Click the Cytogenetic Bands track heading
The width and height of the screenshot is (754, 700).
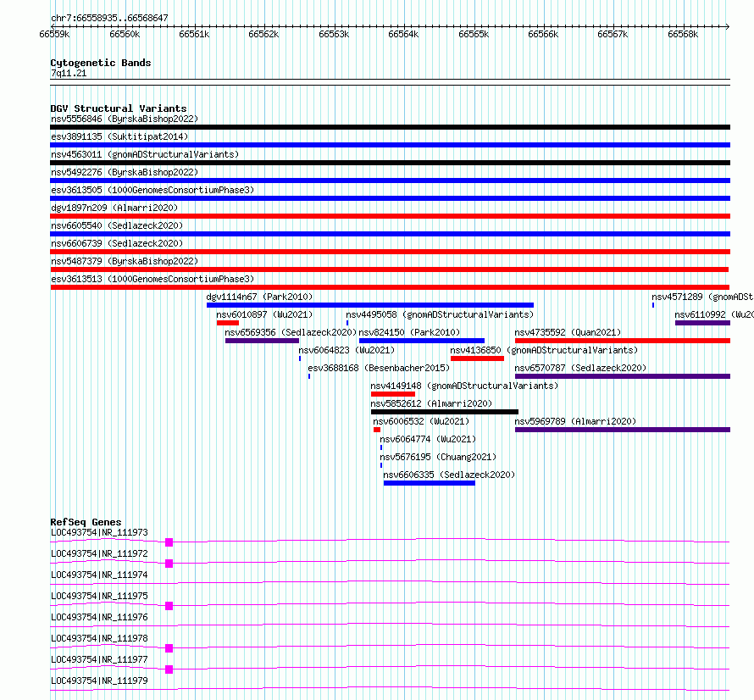coord(101,63)
